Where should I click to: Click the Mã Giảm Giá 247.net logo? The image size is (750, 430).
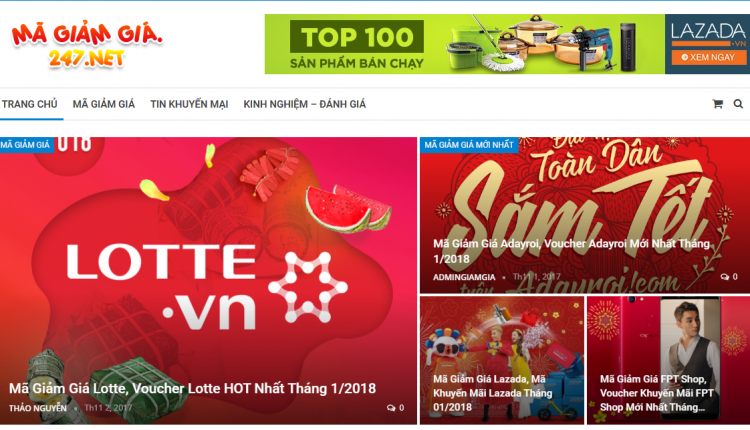(87, 44)
